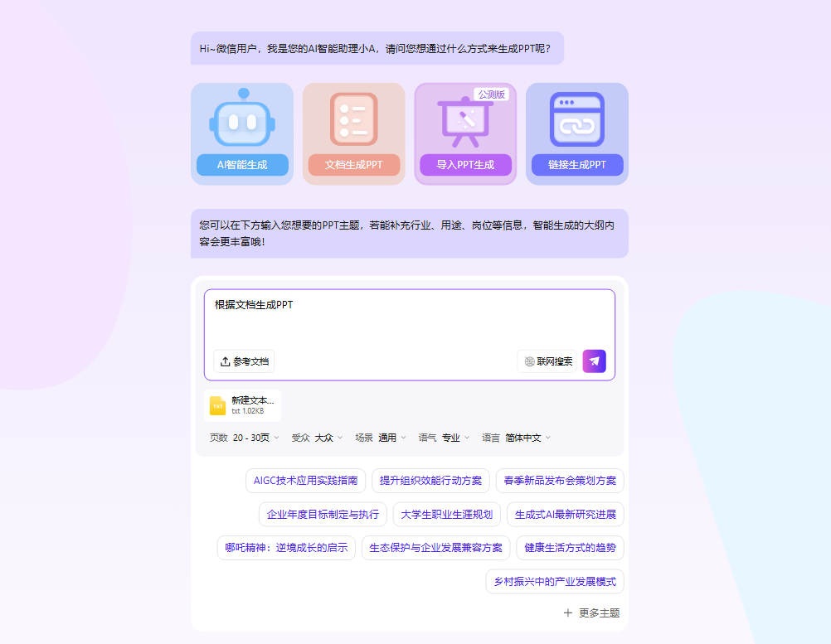Click the yellow TXT file icon

click(x=218, y=405)
